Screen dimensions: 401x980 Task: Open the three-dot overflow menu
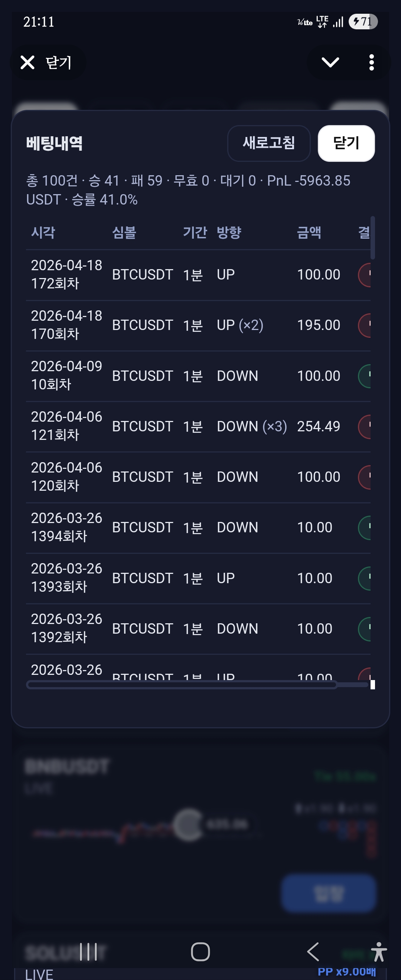(371, 62)
